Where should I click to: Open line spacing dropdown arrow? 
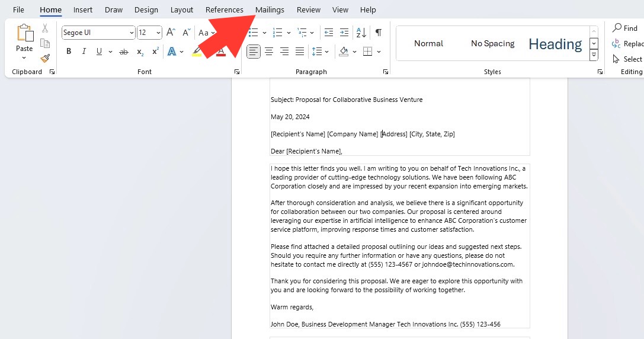pyautogui.click(x=327, y=52)
